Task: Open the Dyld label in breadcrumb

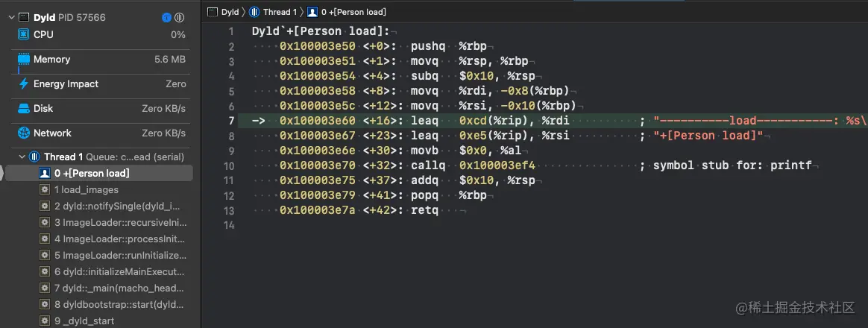Action: pos(230,12)
